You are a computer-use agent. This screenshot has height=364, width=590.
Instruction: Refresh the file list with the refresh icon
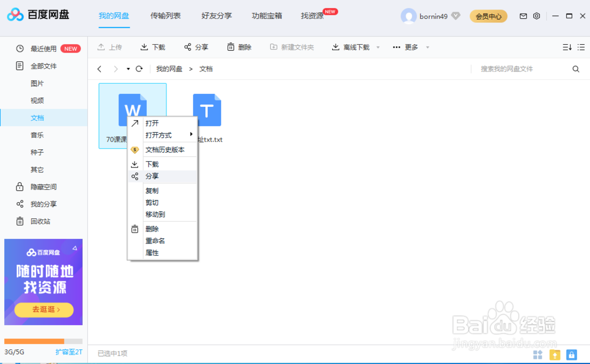click(139, 68)
